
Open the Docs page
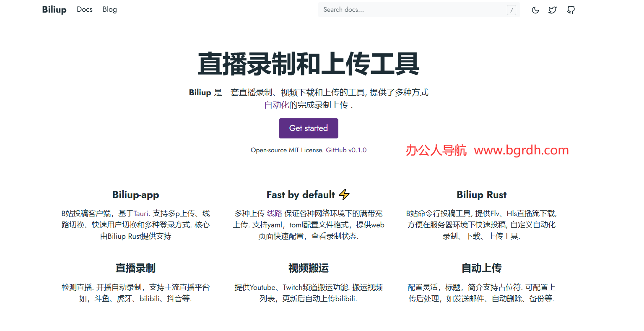pos(84,9)
